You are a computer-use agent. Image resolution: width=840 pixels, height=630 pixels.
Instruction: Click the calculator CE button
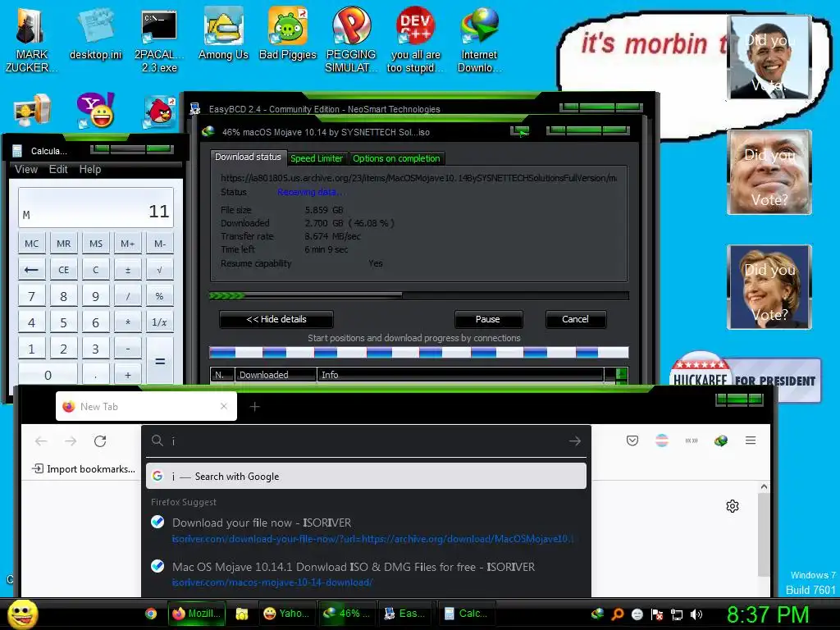pos(63,269)
